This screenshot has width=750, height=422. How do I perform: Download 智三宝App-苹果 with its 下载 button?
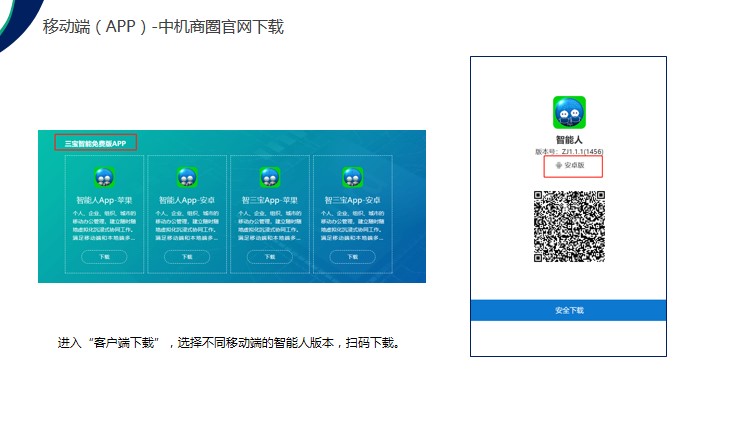(270, 257)
